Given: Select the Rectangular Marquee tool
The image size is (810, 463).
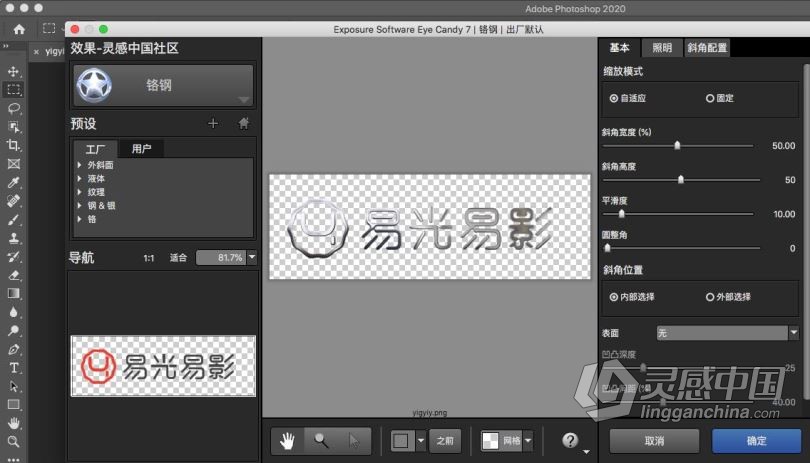Looking at the screenshot, I should [13, 89].
